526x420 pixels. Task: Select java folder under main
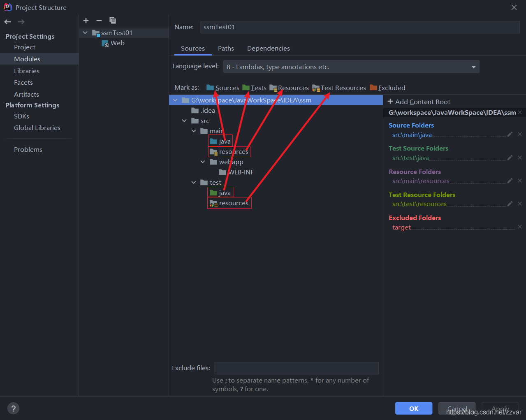(x=220, y=142)
